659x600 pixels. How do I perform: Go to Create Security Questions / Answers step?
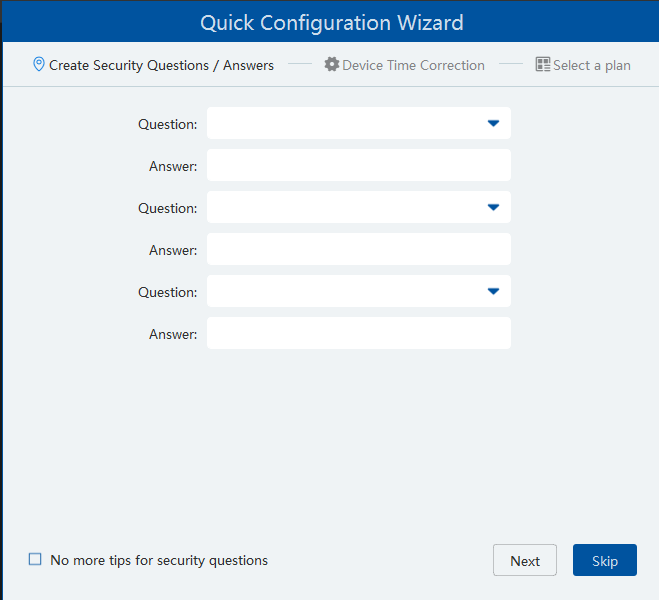161,65
